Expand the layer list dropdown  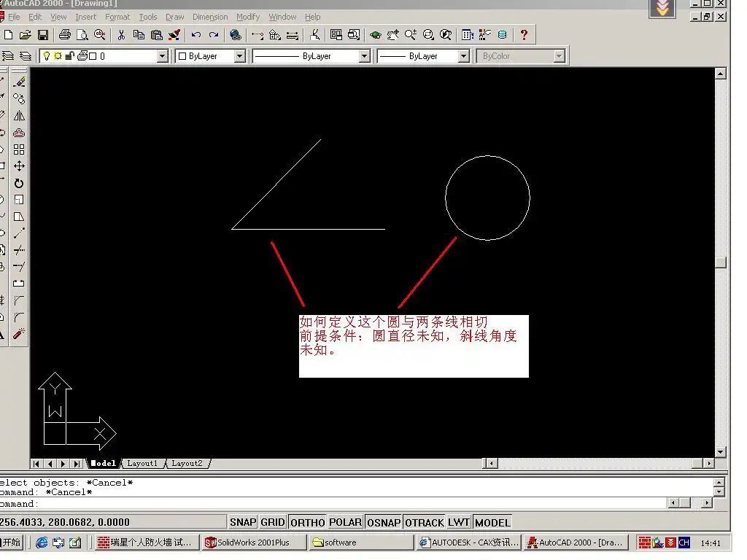pos(163,56)
